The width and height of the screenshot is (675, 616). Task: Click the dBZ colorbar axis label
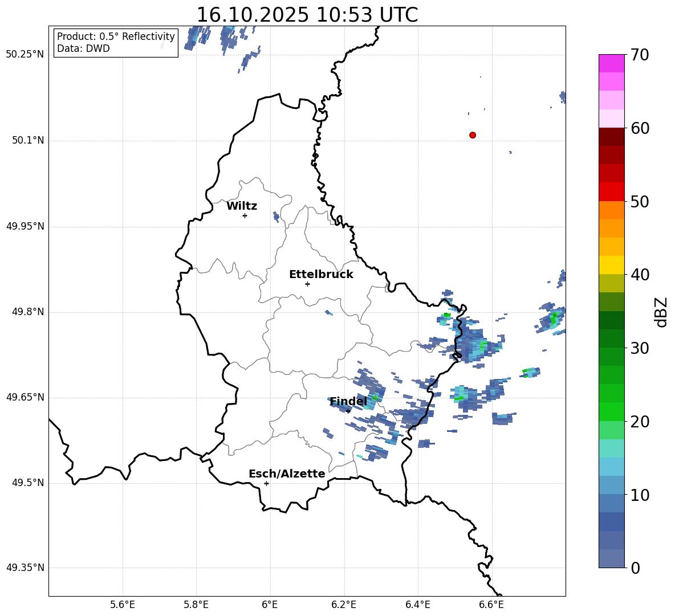[x=661, y=312]
